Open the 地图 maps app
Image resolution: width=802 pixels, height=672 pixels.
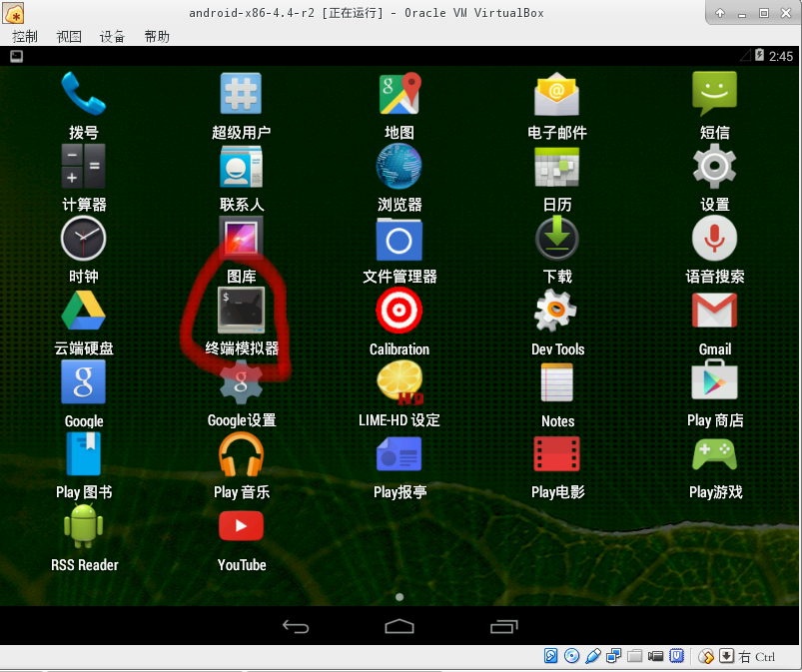pos(400,94)
